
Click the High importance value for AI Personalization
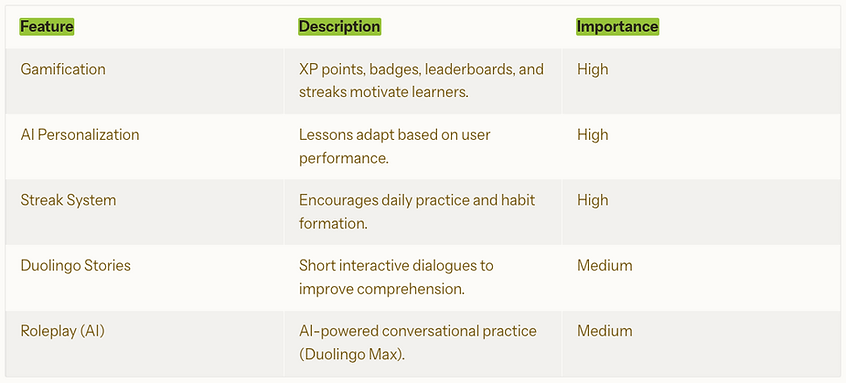coord(592,134)
